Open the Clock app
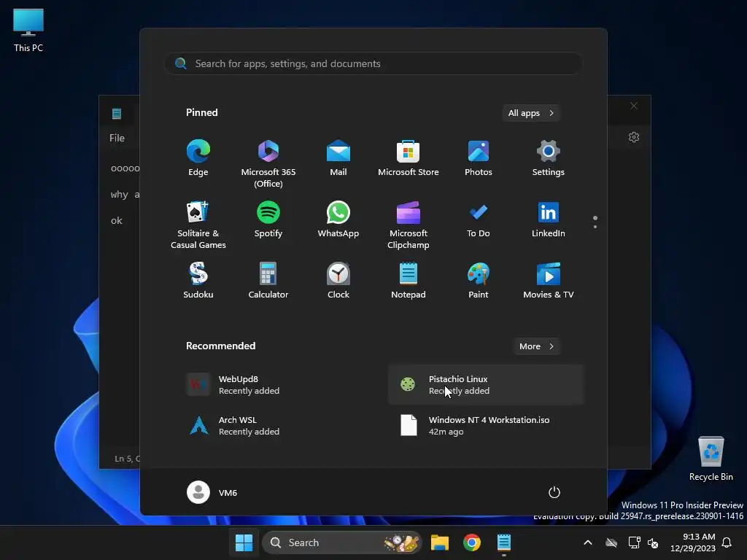This screenshot has height=560, width=747. pos(338,281)
